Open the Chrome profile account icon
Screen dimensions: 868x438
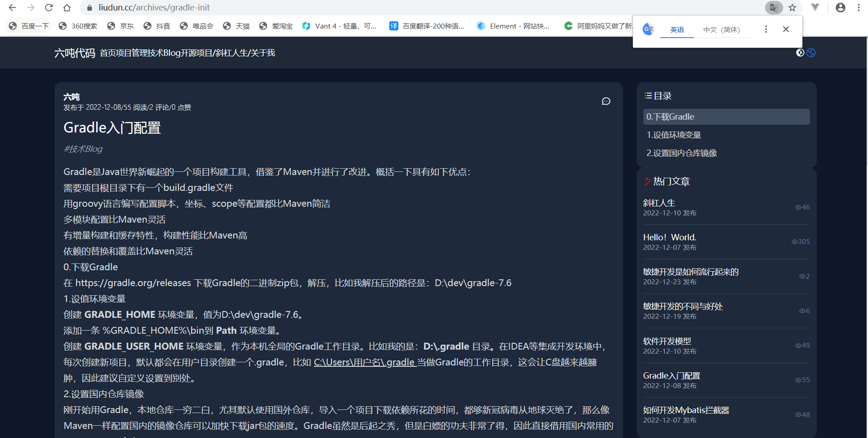(840, 8)
